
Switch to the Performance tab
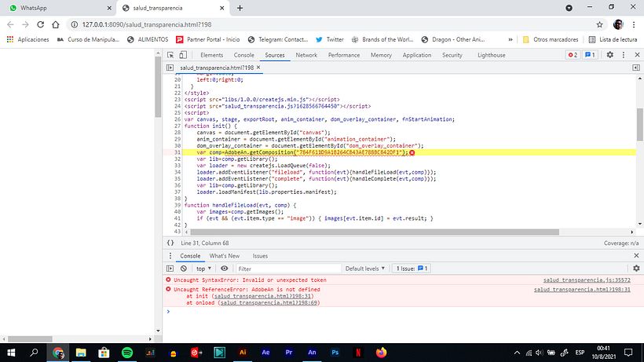pyautogui.click(x=344, y=55)
